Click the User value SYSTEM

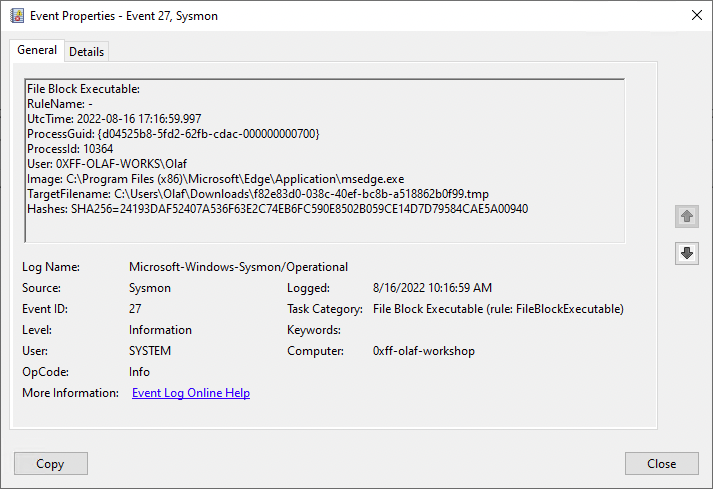(150, 351)
